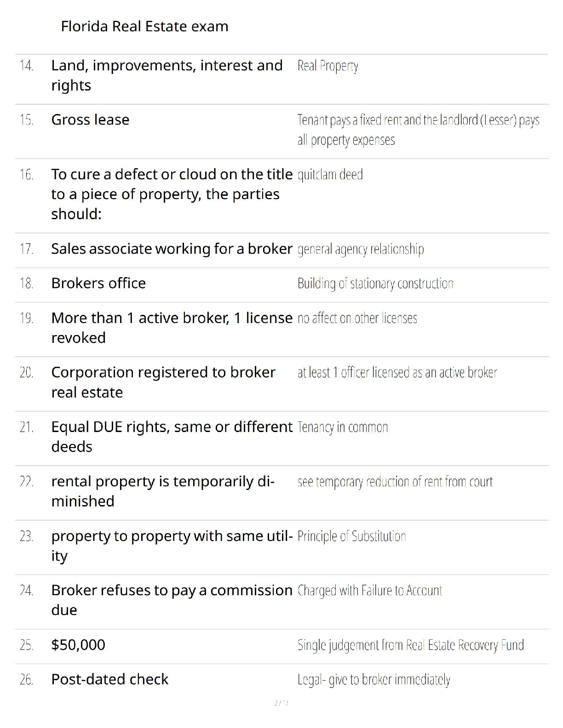
Task: Click 'Charged with Failure to Account' text
Action: (x=369, y=591)
